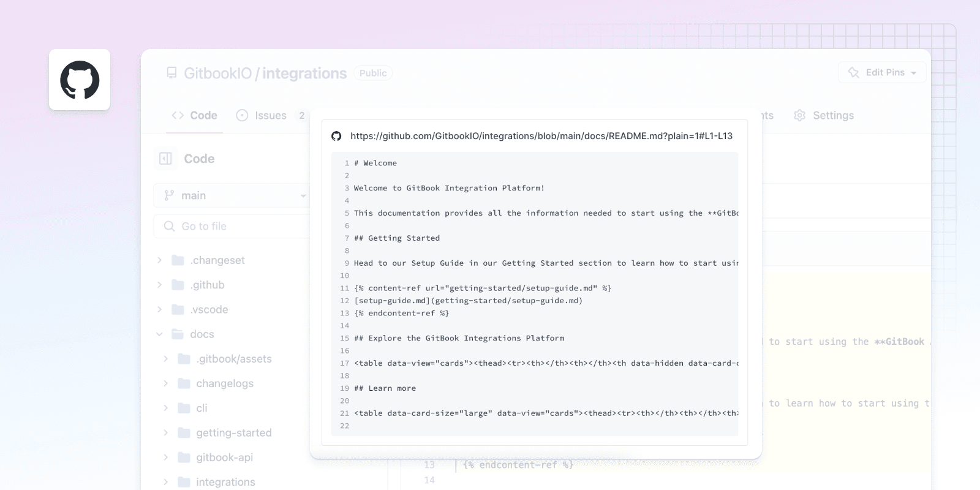Switch to the Issues tab

click(270, 115)
